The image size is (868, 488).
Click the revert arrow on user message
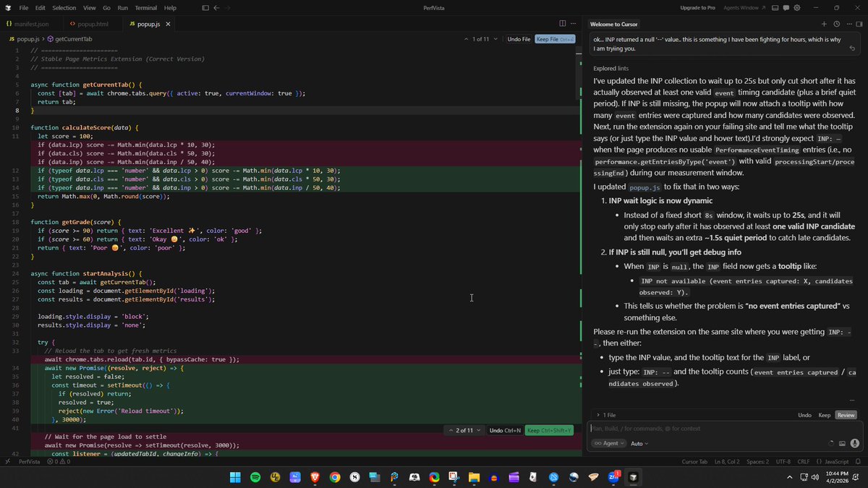click(x=852, y=48)
